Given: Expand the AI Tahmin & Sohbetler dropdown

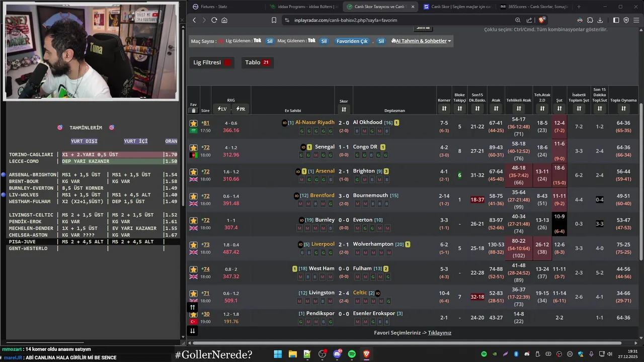Looking at the screenshot, I should point(421,41).
